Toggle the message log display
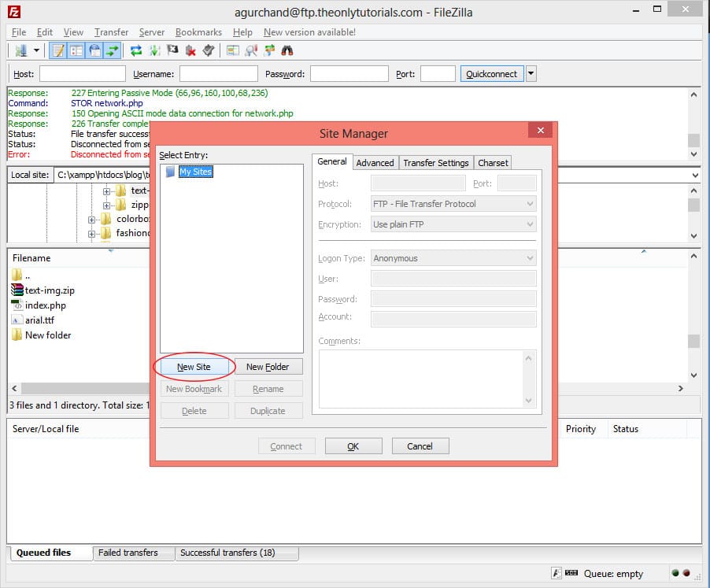This screenshot has width=710, height=588. pyautogui.click(x=58, y=50)
